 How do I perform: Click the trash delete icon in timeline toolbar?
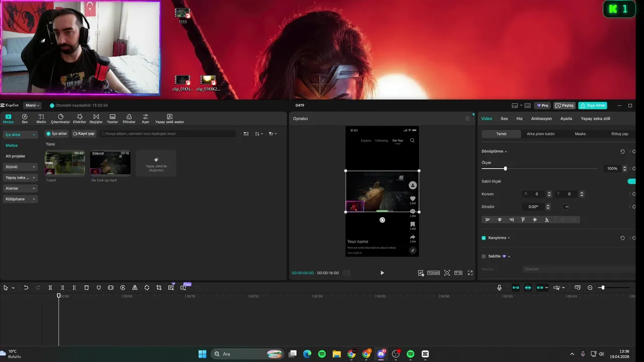point(87,288)
